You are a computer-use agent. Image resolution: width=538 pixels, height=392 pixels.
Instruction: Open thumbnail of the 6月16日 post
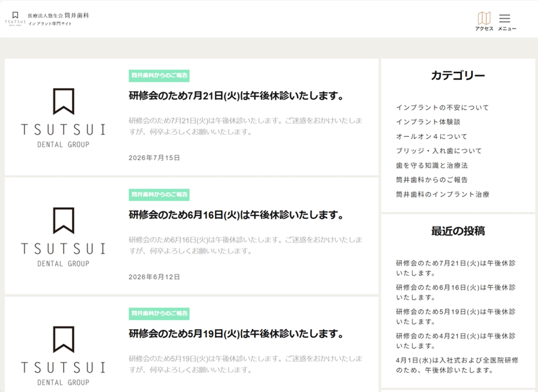click(64, 237)
